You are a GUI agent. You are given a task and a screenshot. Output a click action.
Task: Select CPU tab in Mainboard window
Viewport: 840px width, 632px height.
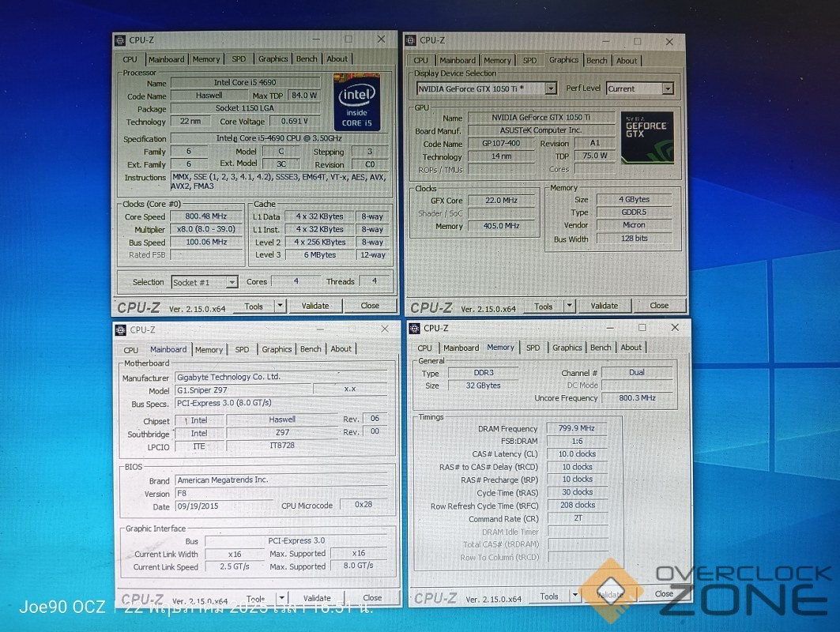130,350
